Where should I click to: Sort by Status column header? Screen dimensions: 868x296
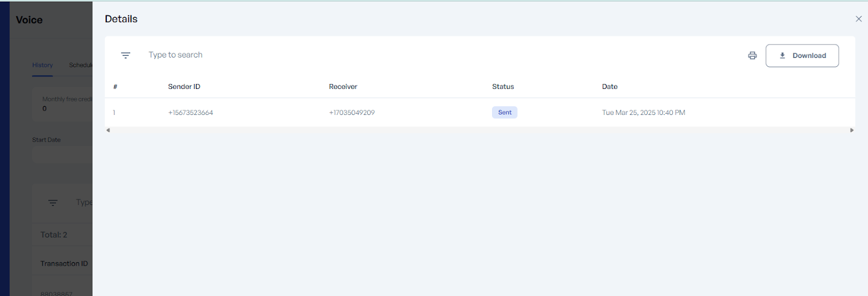tap(503, 87)
